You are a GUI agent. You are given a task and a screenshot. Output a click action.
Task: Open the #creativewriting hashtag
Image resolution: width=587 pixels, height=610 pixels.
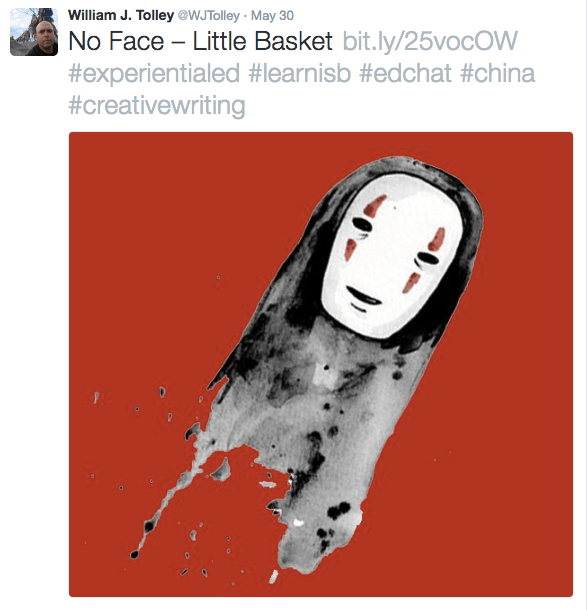[x=157, y=106]
